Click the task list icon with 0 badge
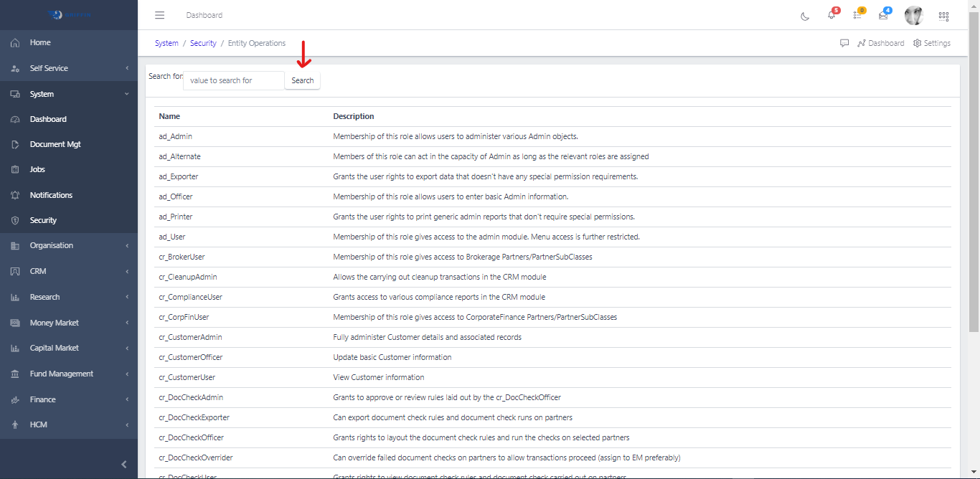Image resolution: width=980 pixels, height=479 pixels. (x=857, y=15)
